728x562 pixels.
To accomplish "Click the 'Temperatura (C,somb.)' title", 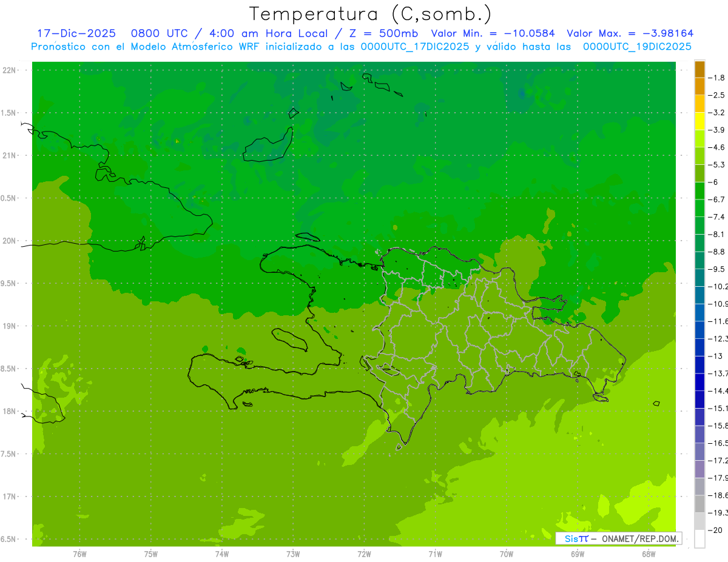I will [x=371, y=13].
